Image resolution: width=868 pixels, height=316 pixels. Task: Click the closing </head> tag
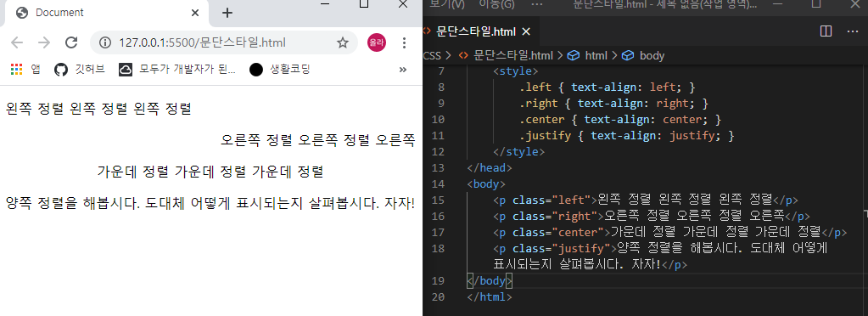490,168
